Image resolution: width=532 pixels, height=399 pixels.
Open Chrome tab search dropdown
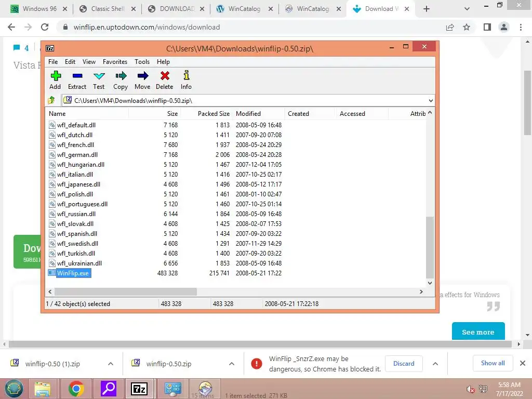(467, 9)
